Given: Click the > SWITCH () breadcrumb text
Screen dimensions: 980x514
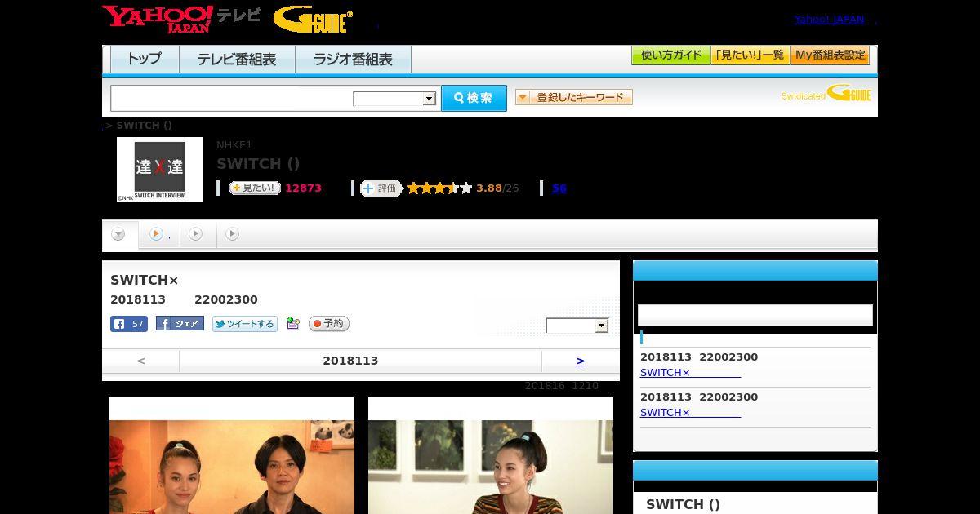Looking at the screenshot, I should pos(138,126).
